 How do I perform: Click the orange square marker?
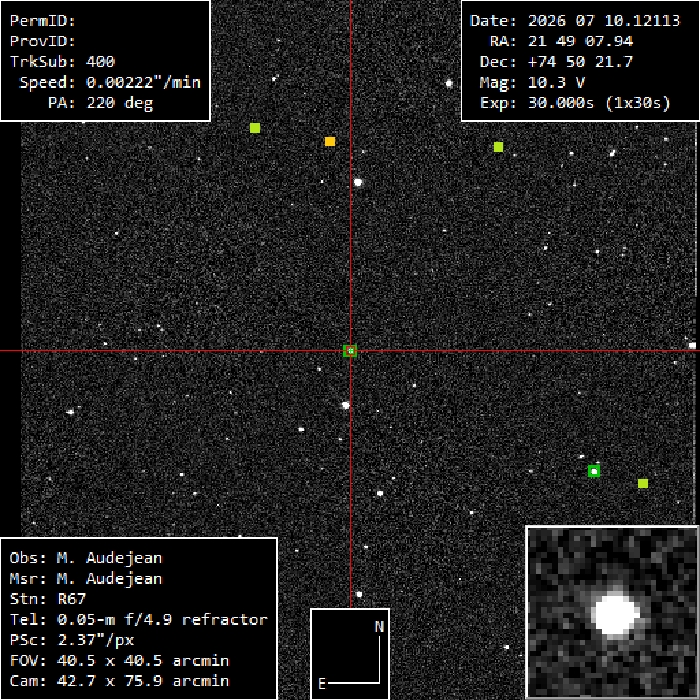coord(330,142)
